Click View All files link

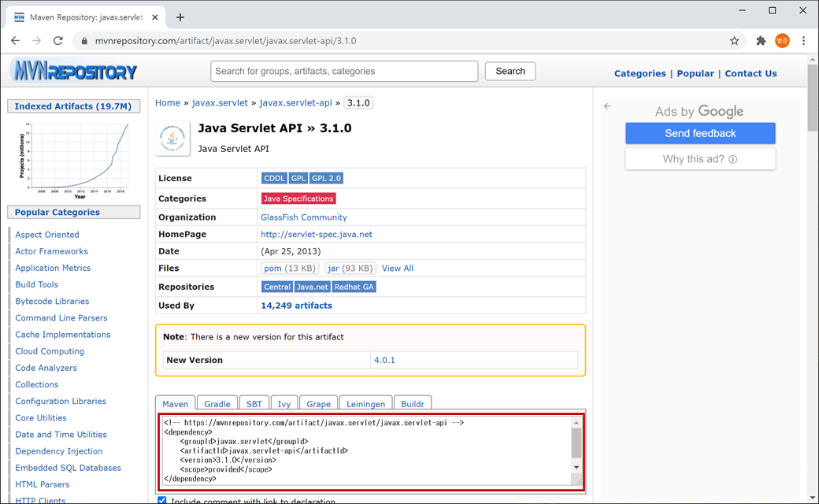(x=398, y=268)
